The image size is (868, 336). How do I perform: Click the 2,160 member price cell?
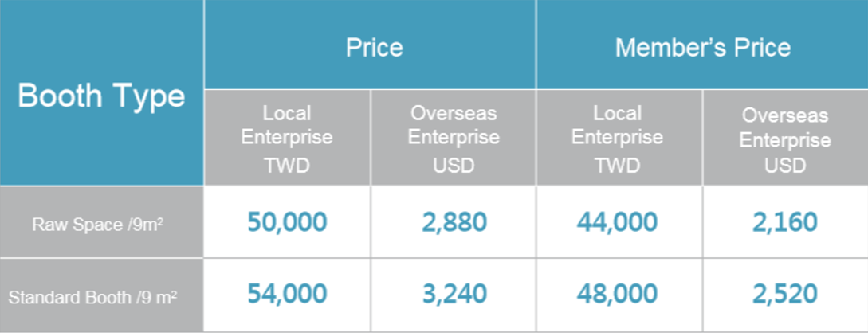(786, 222)
